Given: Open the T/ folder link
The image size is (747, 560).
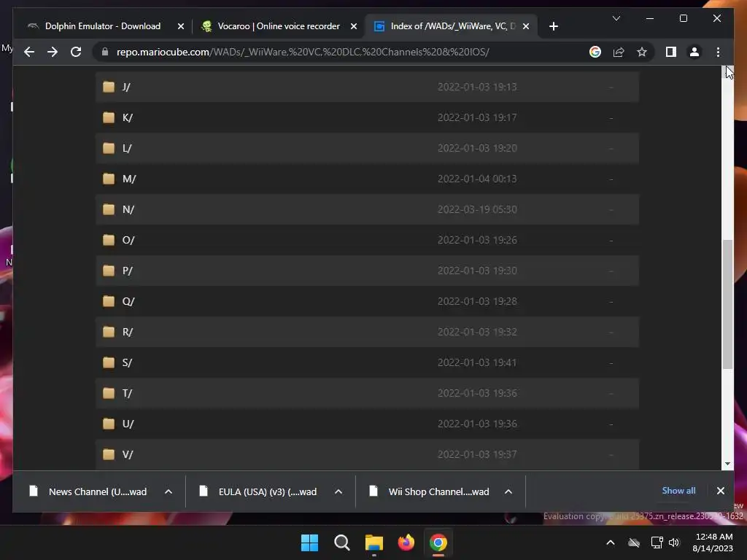Looking at the screenshot, I should (127, 393).
